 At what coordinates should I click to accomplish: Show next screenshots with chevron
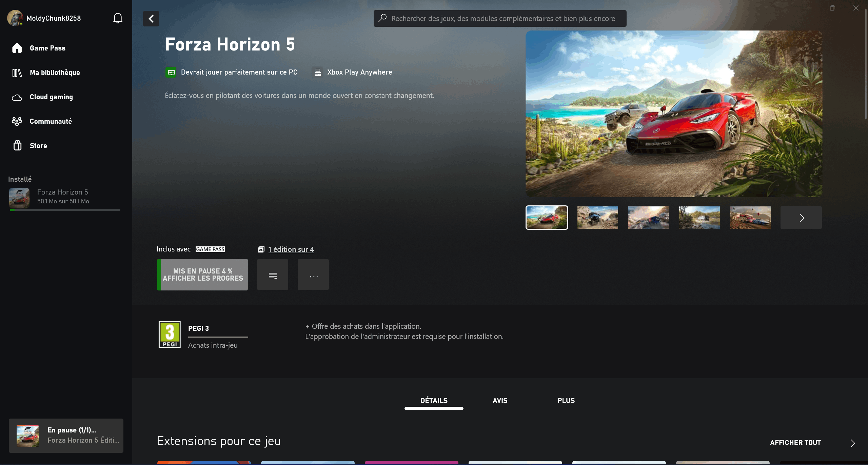(801, 218)
